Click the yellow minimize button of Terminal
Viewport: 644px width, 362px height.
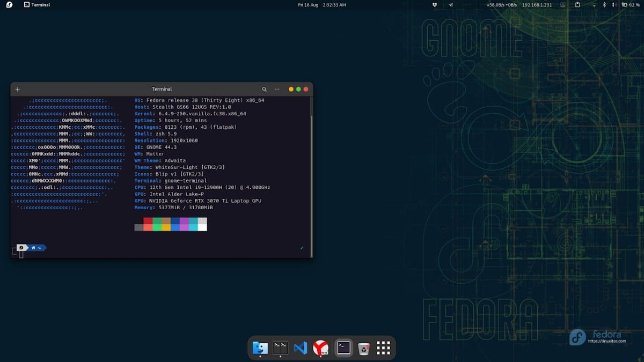pos(291,89)
